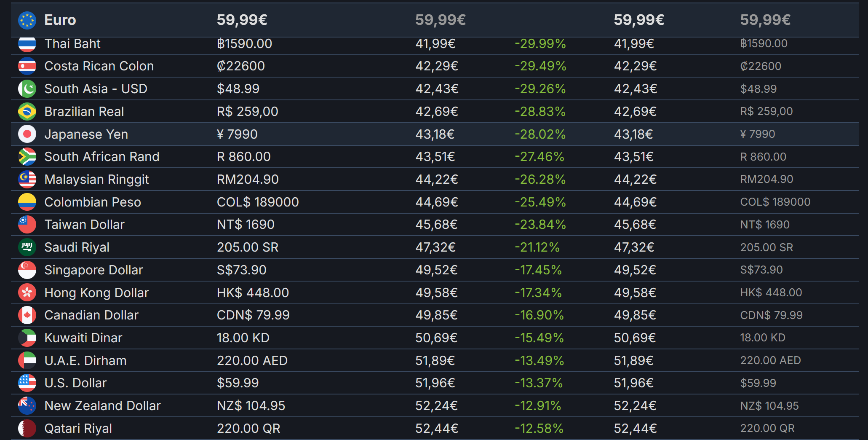The image size is (868, 440).
Task: Select the Qatar flag icon
Action: [27, 429]
